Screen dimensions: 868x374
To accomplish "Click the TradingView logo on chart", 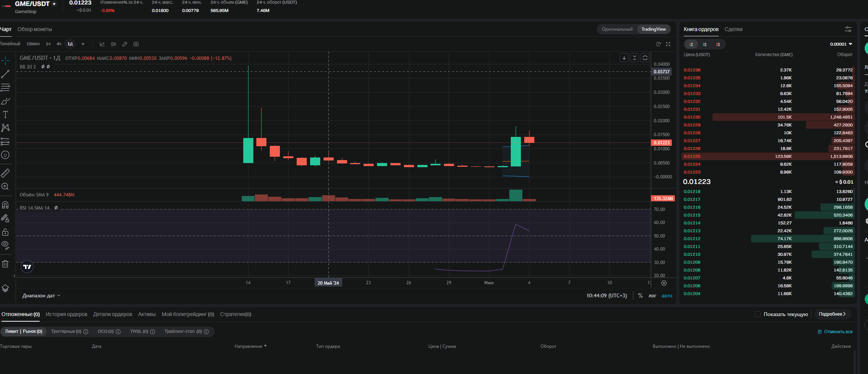I will [x=27, y=267].
